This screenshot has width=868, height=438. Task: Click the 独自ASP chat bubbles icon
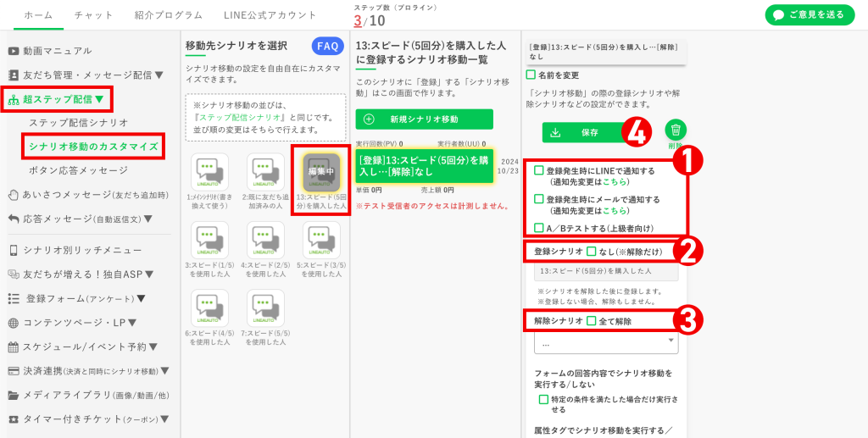point(14,274)
